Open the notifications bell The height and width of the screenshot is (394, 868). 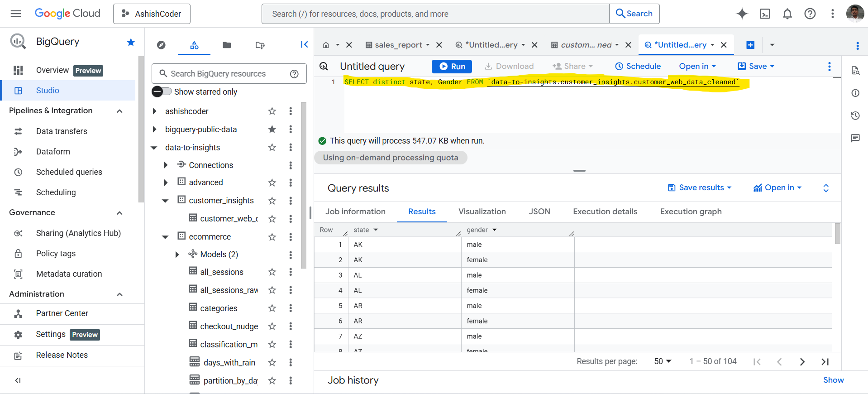(787, 14)
